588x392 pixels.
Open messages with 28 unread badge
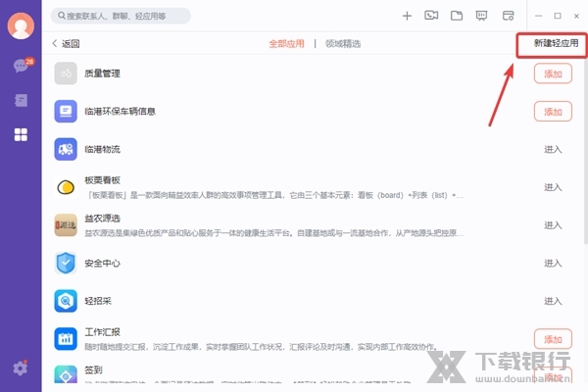23,66
